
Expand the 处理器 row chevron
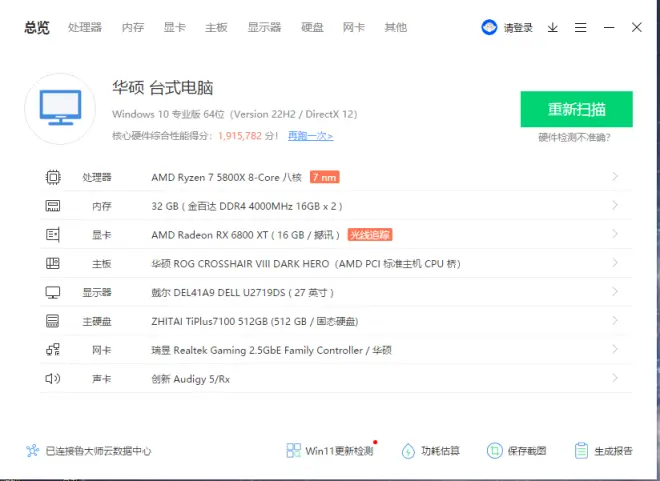click(615, 177)
